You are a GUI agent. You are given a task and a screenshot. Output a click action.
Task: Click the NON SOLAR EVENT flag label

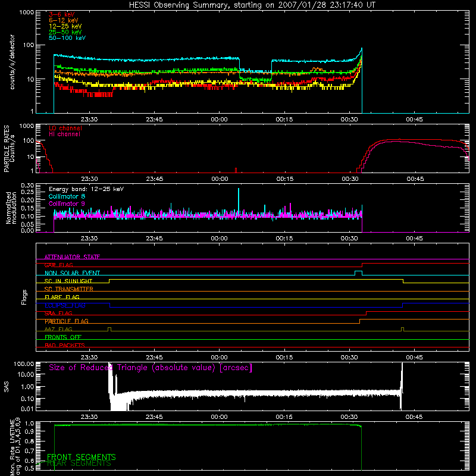click(x=72, y=273)
